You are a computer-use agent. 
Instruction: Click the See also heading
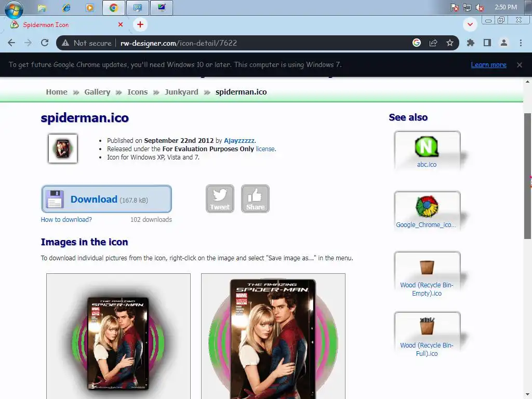(x=408, y=117)
